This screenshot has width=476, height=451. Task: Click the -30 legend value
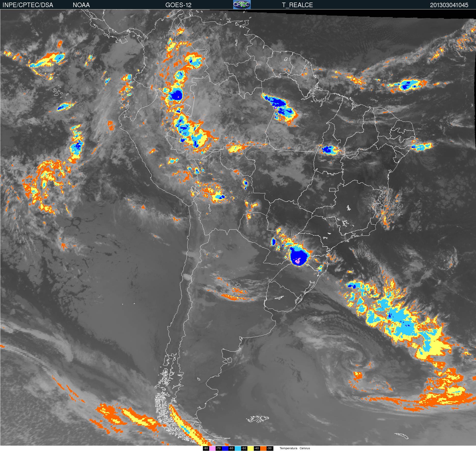[x=269, y=448]
